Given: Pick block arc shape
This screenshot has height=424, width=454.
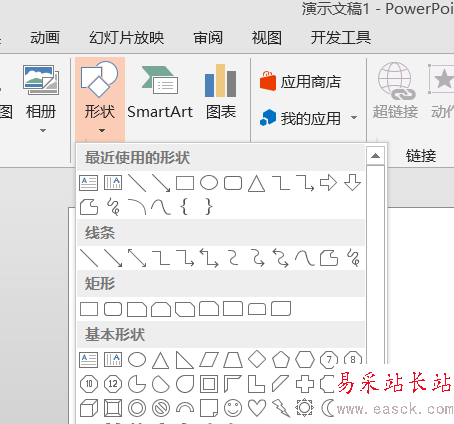Looking at the screenshot, I should pos(185,407).
